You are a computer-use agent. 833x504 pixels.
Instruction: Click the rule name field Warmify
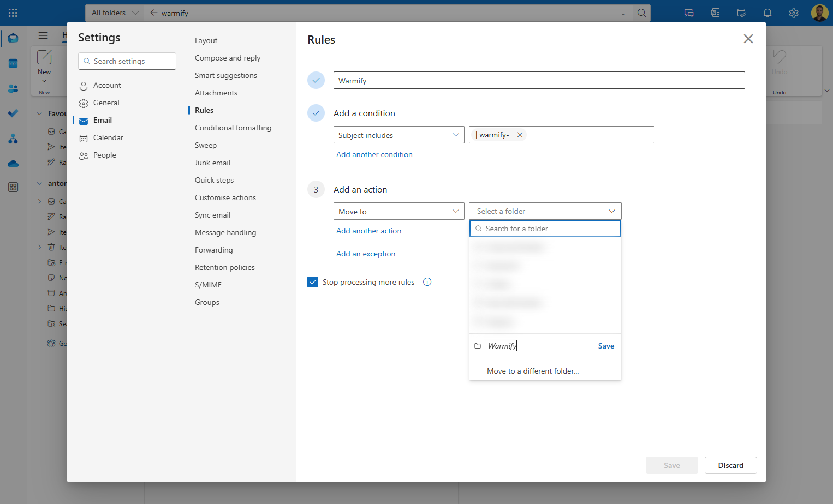[539, 80]
